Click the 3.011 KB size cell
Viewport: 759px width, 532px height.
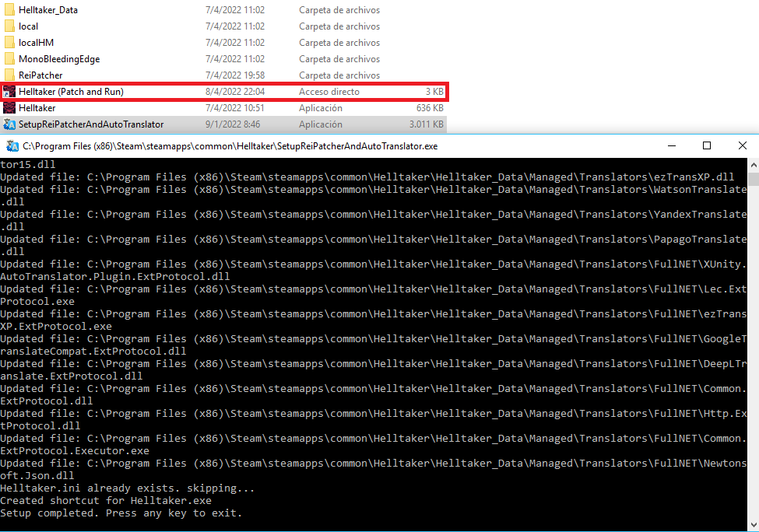(427, 124)
